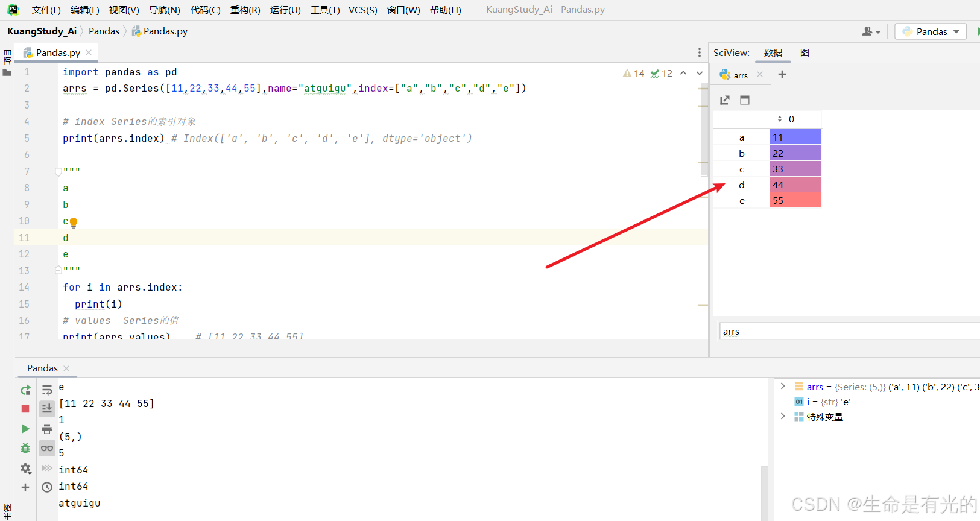The height and width of the screenshot is (521, 980).
Task: Open VCS(S) menu
Action: (363, 10)
